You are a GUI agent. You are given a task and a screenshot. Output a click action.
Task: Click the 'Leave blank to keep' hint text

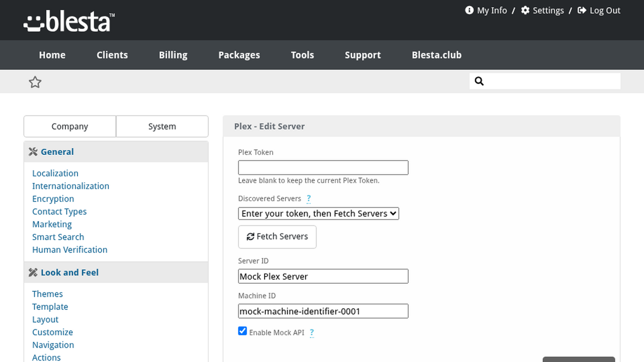pyautogui.click(x=309, y=181)
